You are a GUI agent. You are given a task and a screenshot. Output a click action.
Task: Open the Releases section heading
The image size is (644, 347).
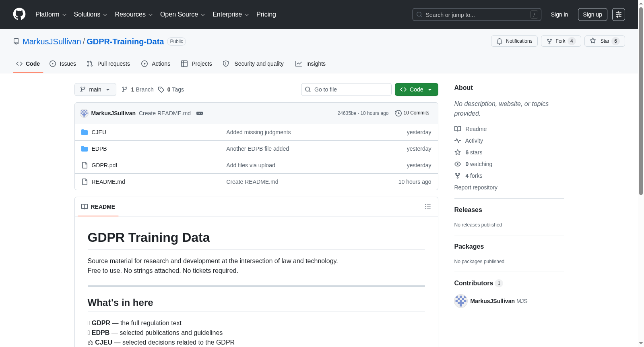click(x=468, y=210)
